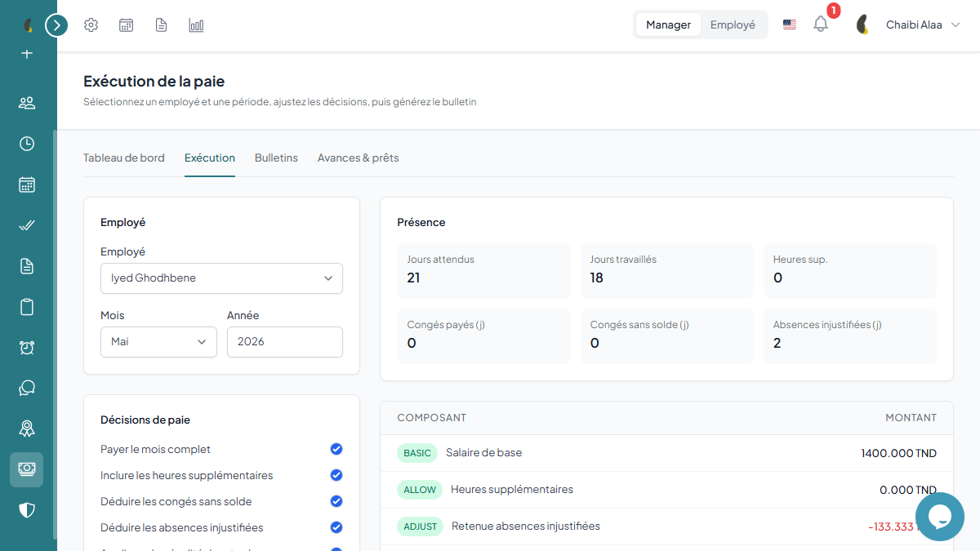Uncheck 'Inclure les heures supplémentaires'
The width and height of the screenshot is (980, 551).
coord(336,475)
